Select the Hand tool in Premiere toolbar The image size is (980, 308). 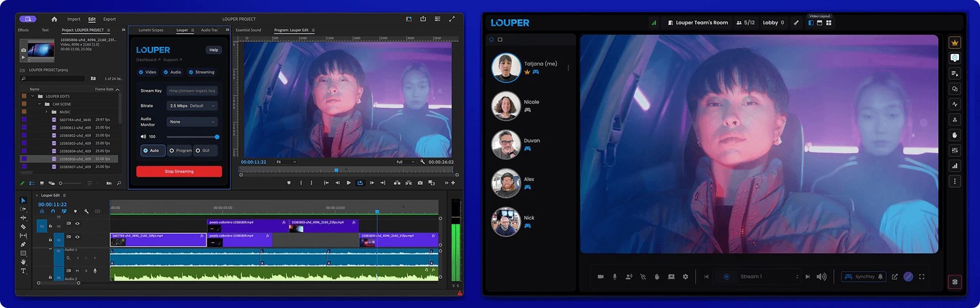tap(23, 262)
